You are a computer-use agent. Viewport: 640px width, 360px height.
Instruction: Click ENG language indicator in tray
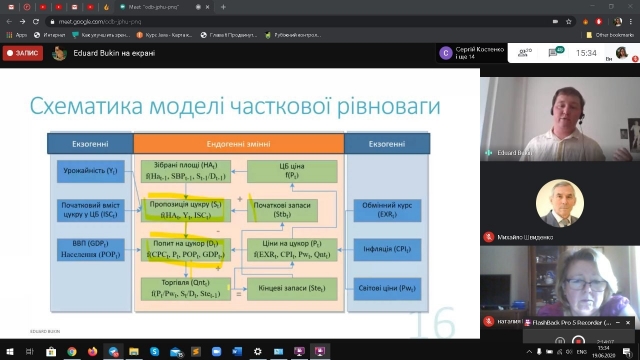pos(582,351)
